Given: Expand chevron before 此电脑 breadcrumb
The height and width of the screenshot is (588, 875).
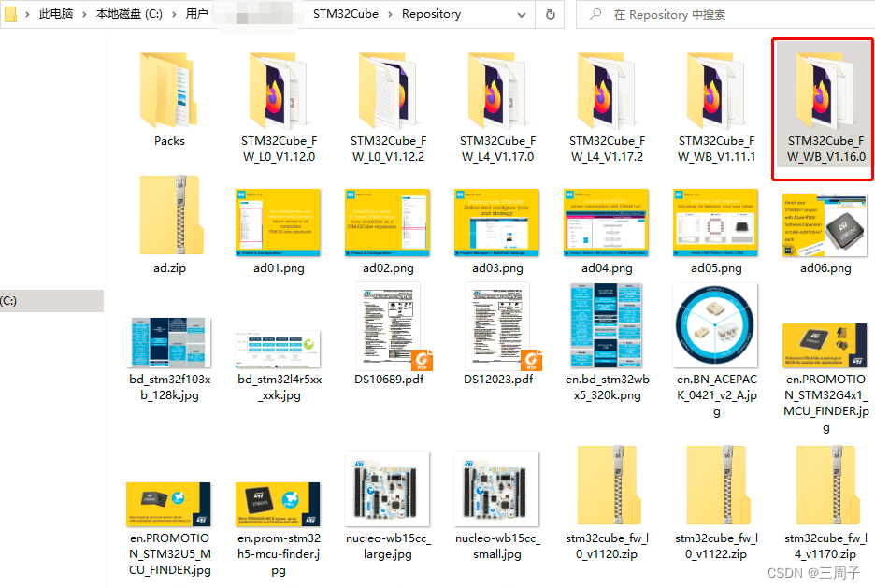Looking at the screenshot, I should (x=27, y=15).
